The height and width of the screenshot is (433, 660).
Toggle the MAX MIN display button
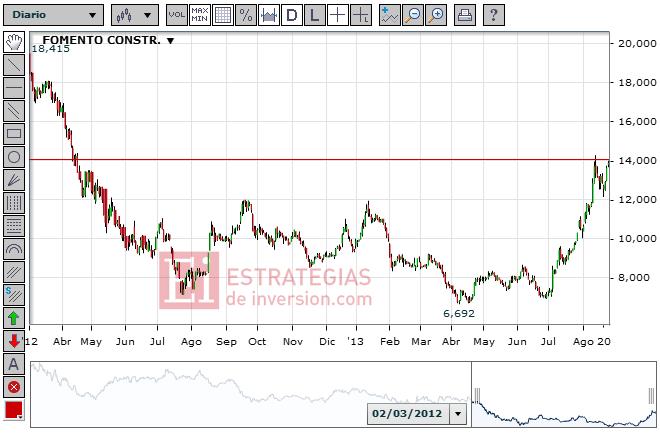[x=200, y=15]
